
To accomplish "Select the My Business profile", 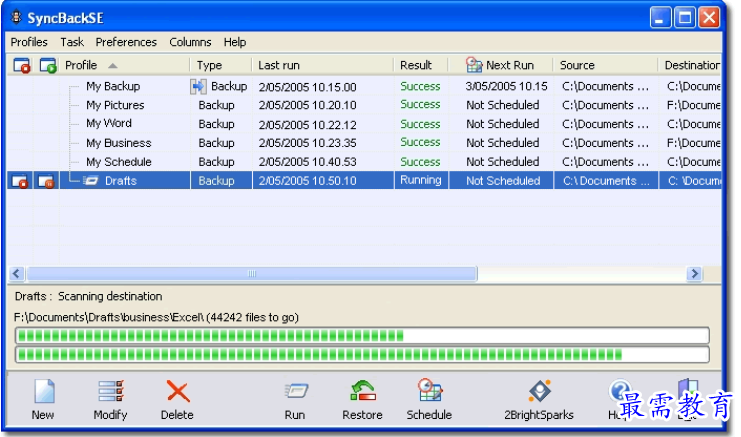I will click(119, 143).
